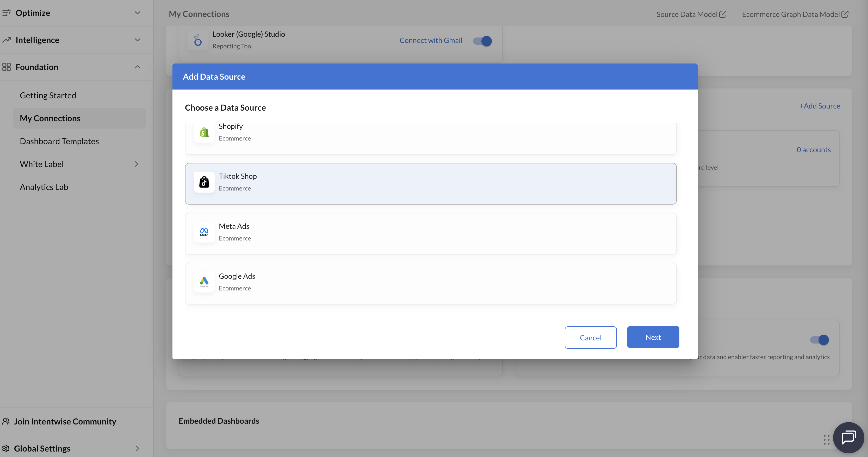Click the Intelligence menu label

(x=38, y=40)
